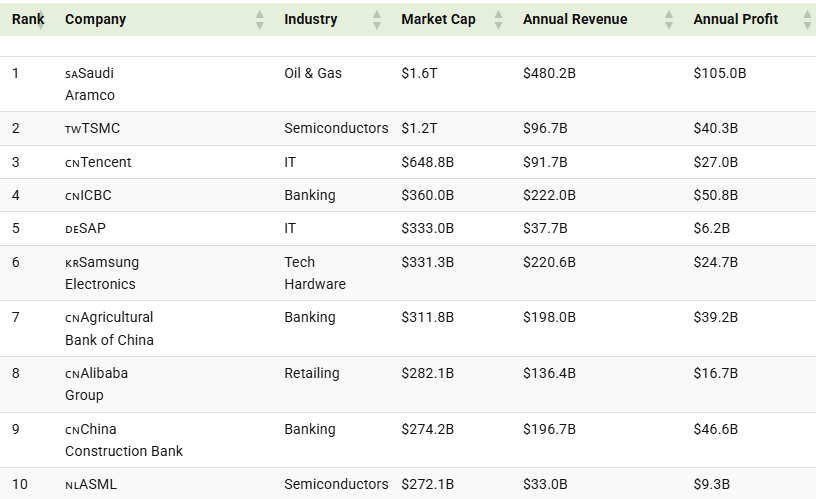Select the $480.2B annual revenue value

[550, 73]
